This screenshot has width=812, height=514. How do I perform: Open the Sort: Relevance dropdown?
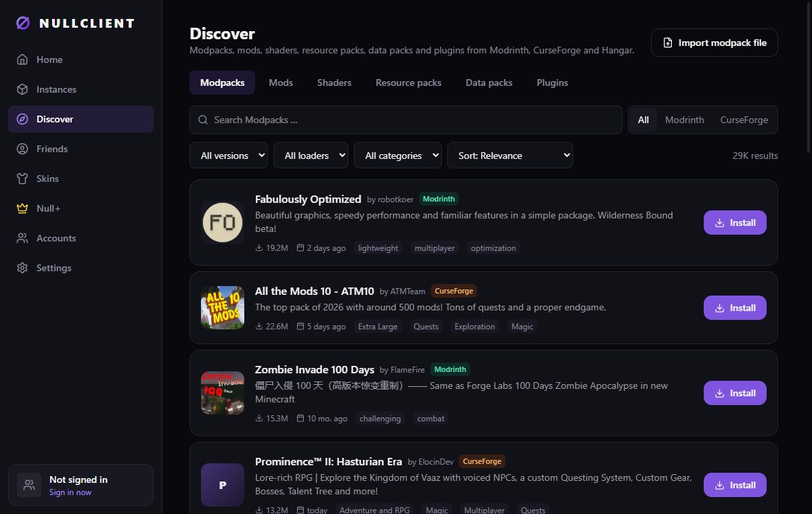[x=510, y=156]
